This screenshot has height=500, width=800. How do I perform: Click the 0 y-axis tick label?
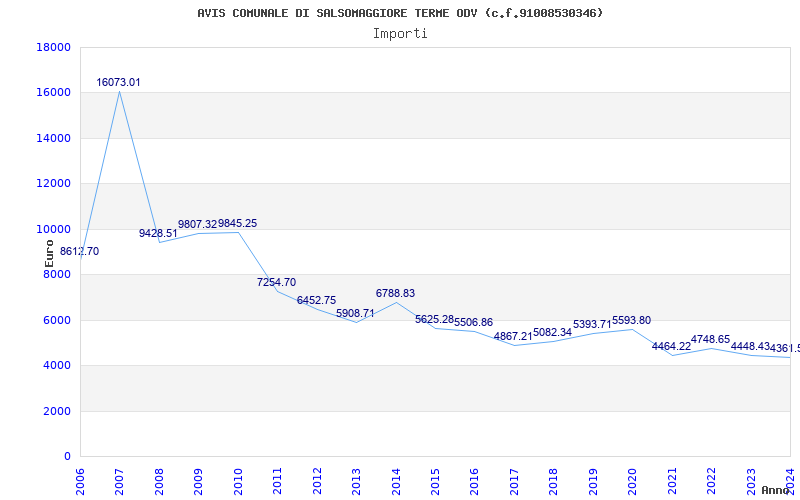click(x=67, y=457)
